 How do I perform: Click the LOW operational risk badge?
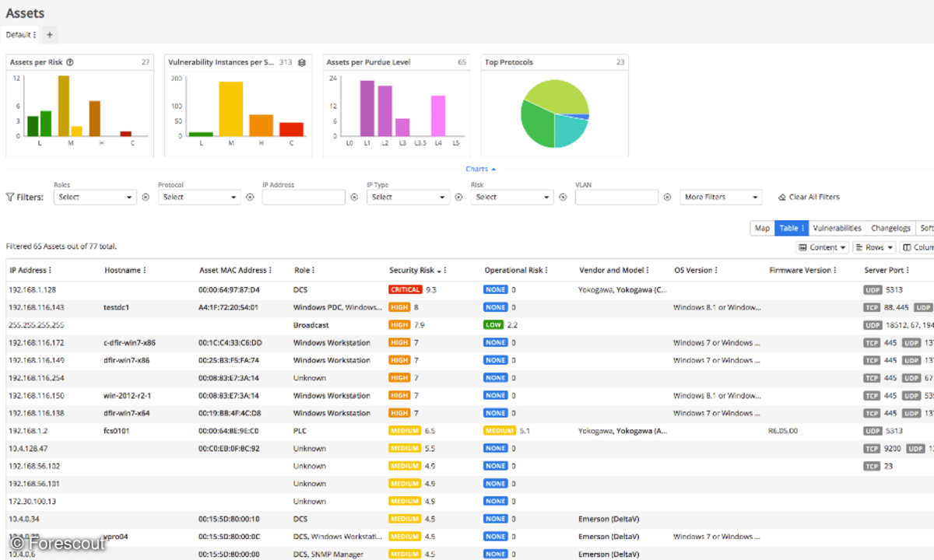tap(493, 325)
